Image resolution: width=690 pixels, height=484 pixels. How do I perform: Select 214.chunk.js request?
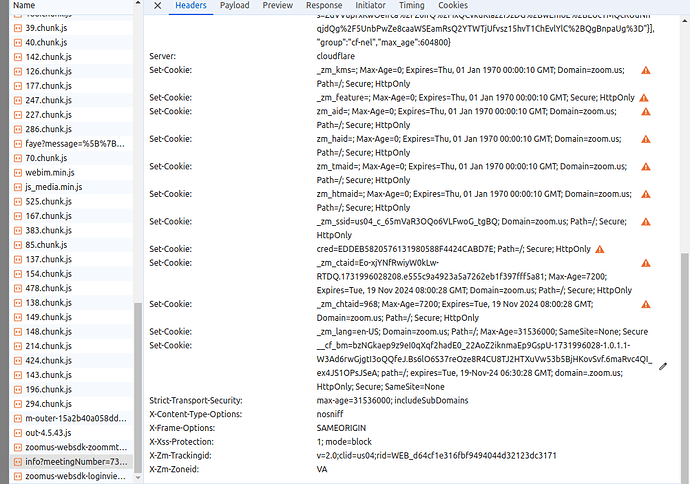pos(71,346)
